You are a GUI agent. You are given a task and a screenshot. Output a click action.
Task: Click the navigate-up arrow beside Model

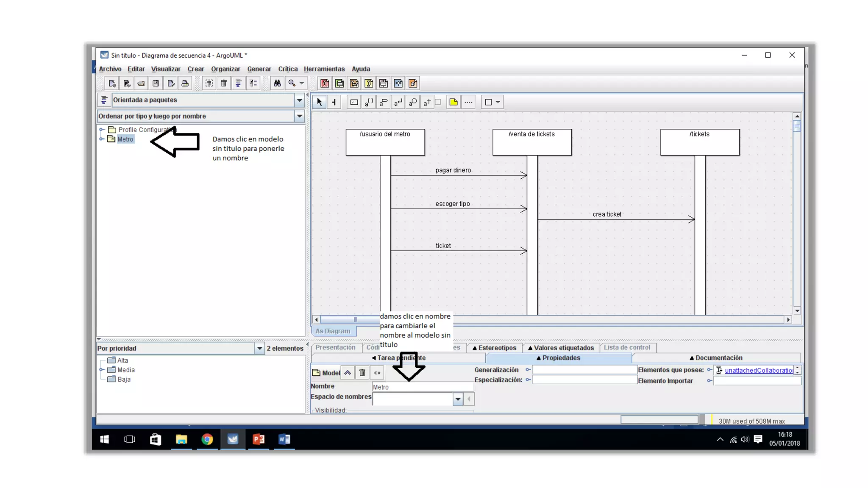(x=348, y=373)
